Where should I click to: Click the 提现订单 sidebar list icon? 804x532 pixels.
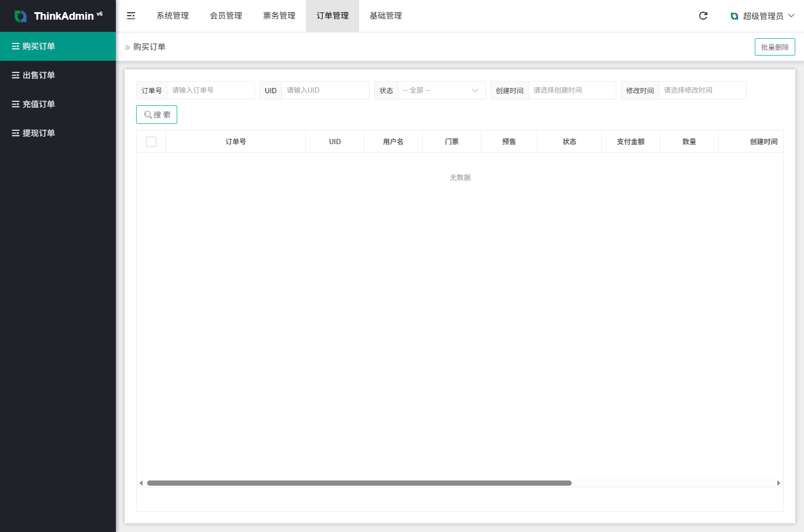click(16, 133)
